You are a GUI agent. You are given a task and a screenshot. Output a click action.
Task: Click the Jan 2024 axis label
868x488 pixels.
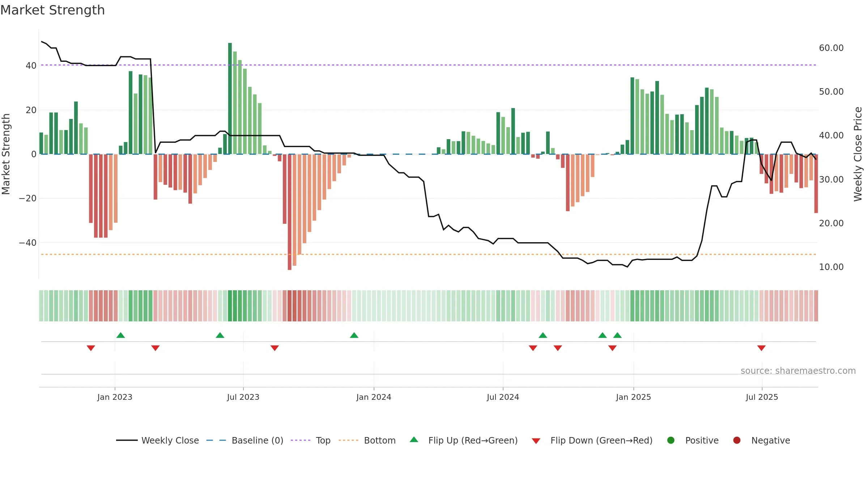(374, 397)
